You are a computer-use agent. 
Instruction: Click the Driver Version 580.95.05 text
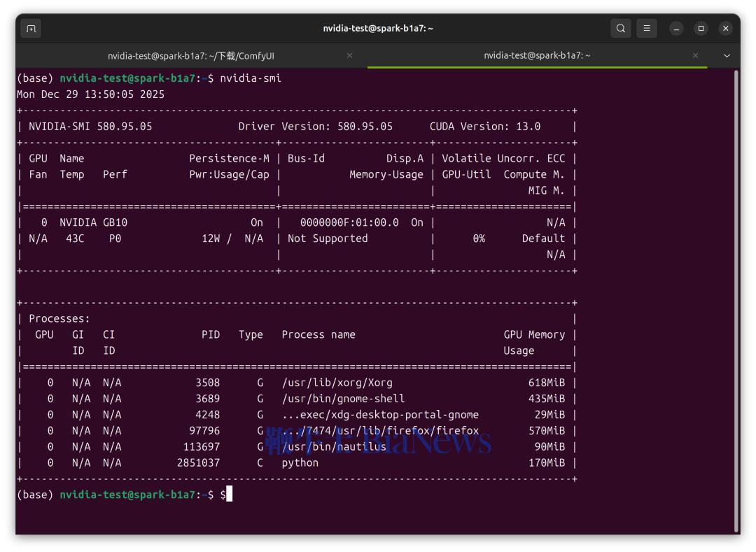pos(315,127)
